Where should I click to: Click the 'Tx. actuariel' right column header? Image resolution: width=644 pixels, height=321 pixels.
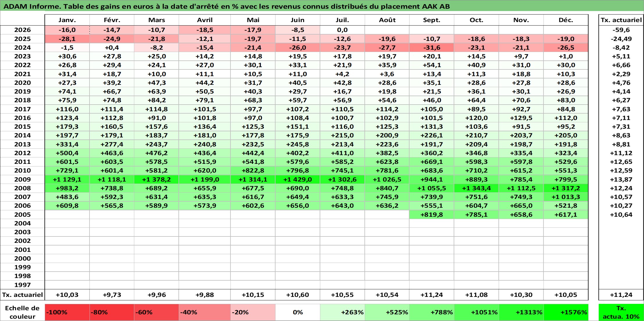coord(621,20)
